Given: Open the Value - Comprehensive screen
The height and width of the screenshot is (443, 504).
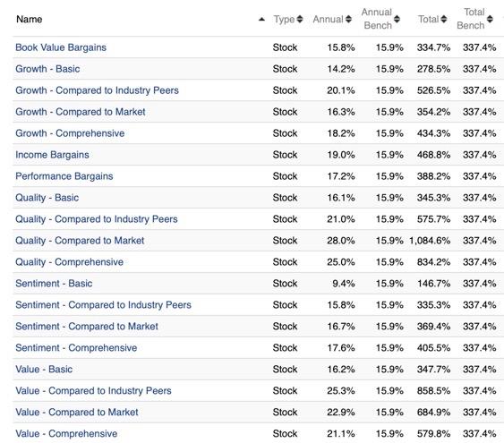Looking at the screenshot, I should (66, 433).
